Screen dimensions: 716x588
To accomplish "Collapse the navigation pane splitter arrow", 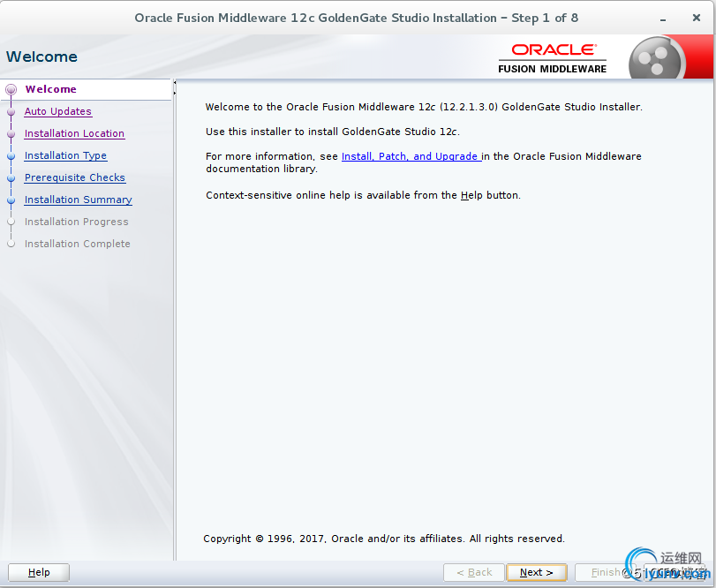I will tap(175, 83).
